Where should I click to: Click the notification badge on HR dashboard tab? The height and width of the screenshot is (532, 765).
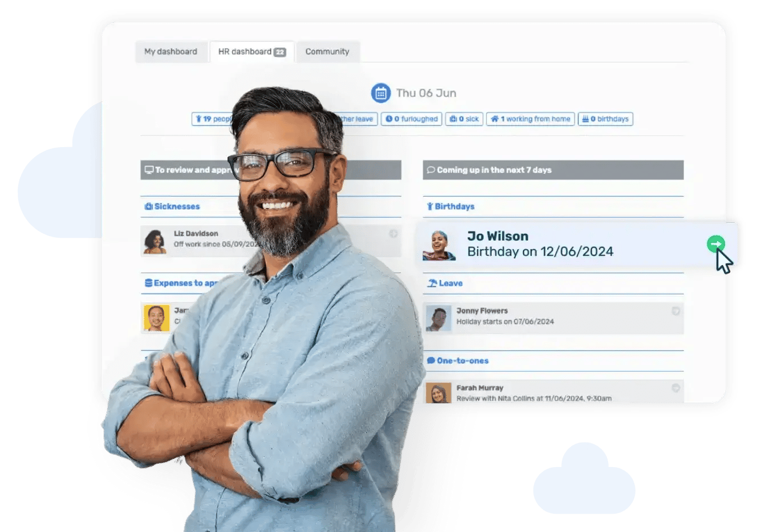(x=280, y=52)
